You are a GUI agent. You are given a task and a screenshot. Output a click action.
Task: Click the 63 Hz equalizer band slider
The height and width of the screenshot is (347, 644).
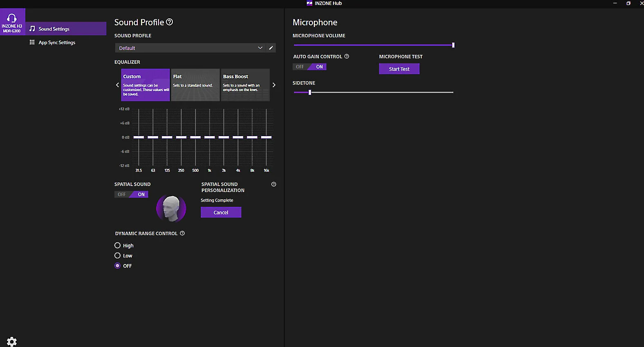click(153, 137)
